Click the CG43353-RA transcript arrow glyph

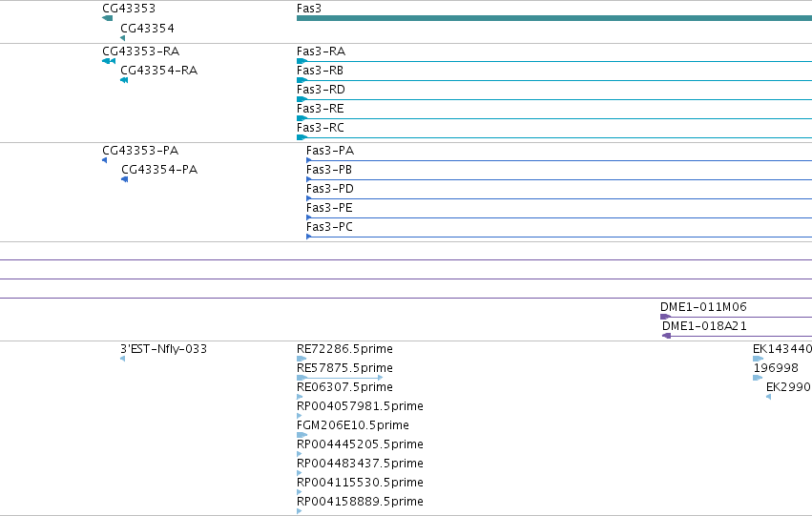coord(109,61)
